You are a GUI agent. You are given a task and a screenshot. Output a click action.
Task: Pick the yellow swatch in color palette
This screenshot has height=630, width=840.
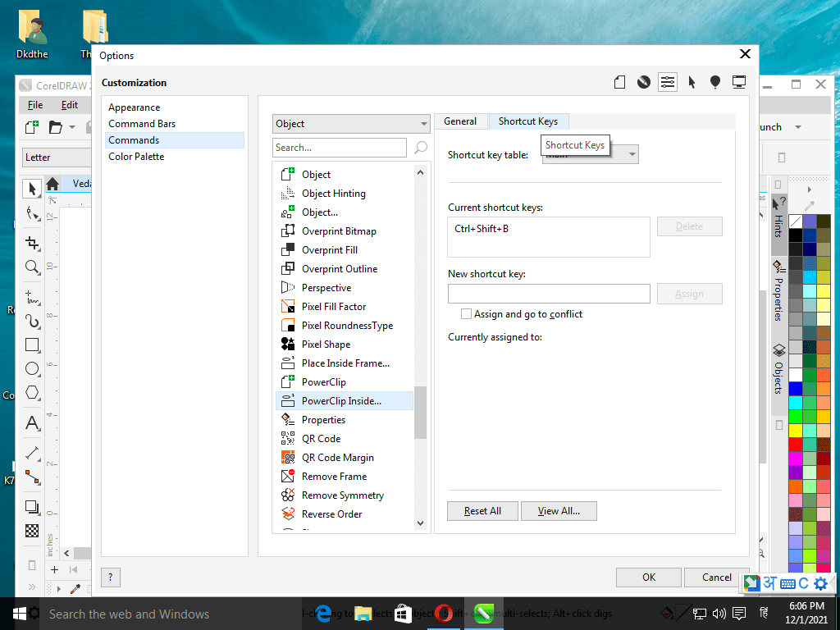pos(796,430)
